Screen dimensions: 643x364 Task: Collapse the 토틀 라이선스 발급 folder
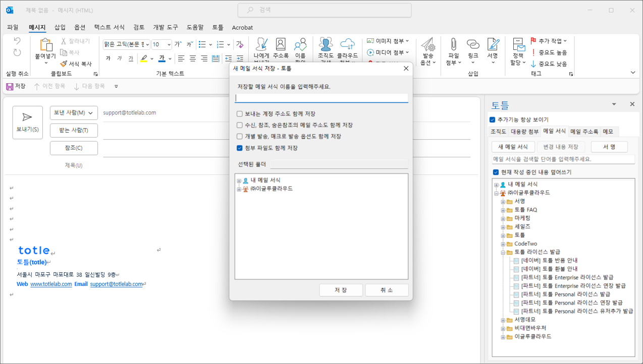(503, 252)
